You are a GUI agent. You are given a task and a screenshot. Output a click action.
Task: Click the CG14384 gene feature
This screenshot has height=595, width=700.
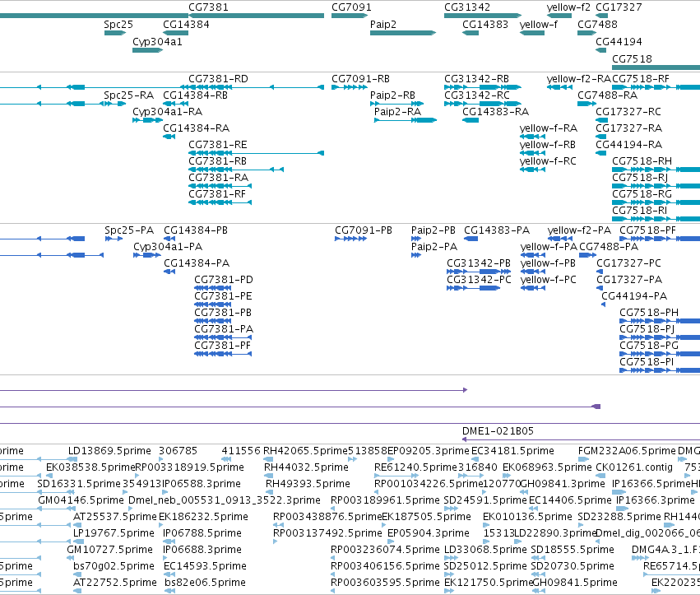[x=175, y=33]
